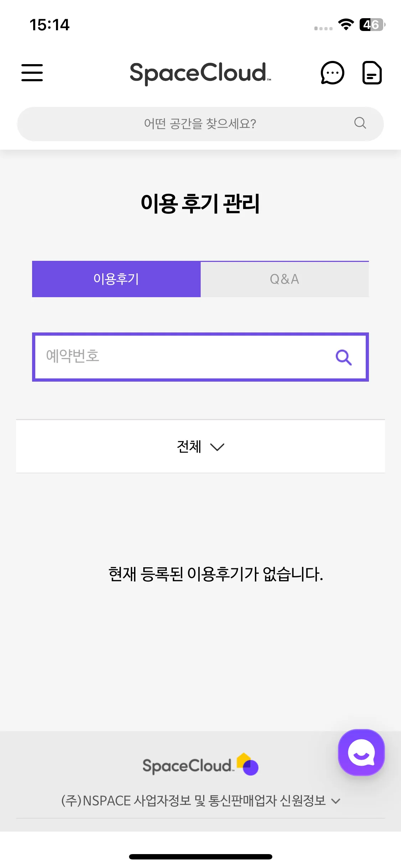Tap the footer chevron arrow

tap(335, 801)
